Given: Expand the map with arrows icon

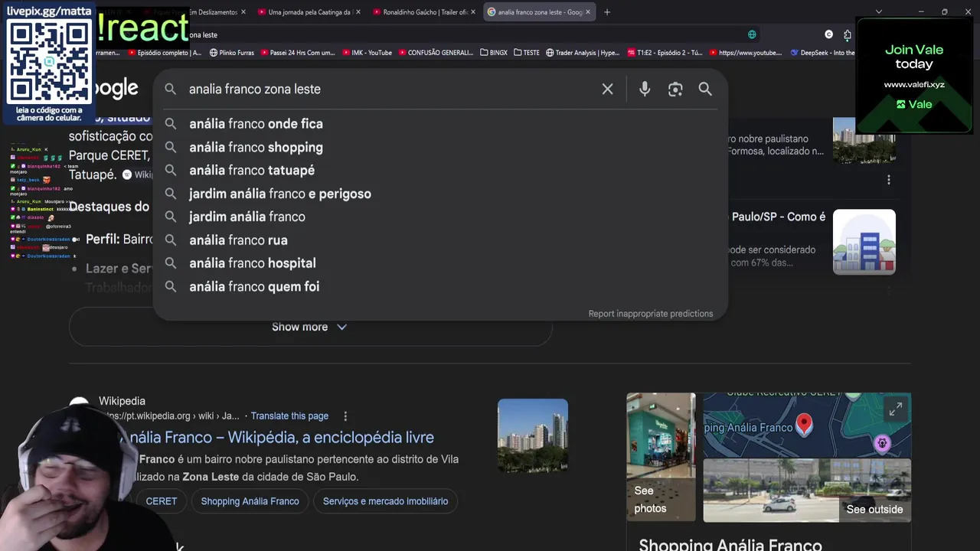Looking at the screenshot, I should point(895,410).
